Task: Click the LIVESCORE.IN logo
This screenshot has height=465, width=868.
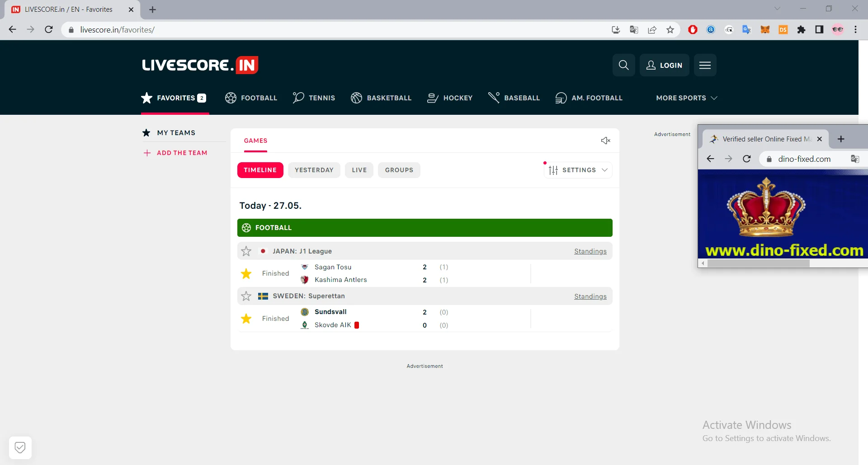Action: [199, 65]
